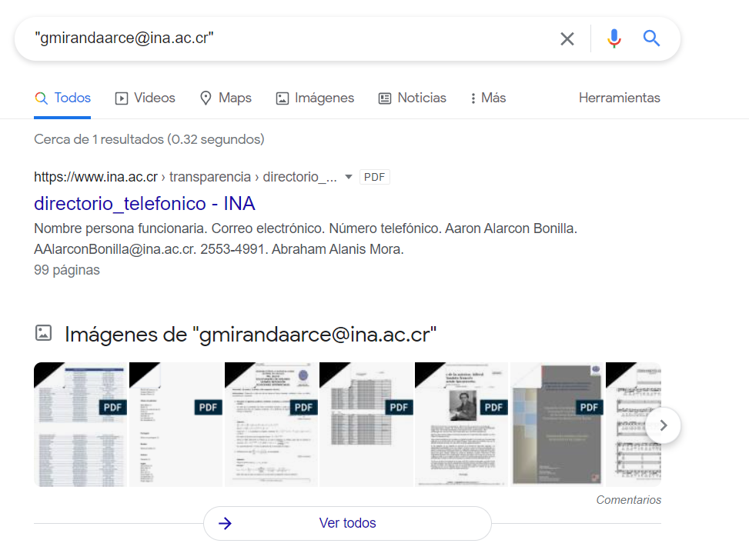Click the ina.ac.cr transparencia URL breadcrumb

tap(186, 177)
